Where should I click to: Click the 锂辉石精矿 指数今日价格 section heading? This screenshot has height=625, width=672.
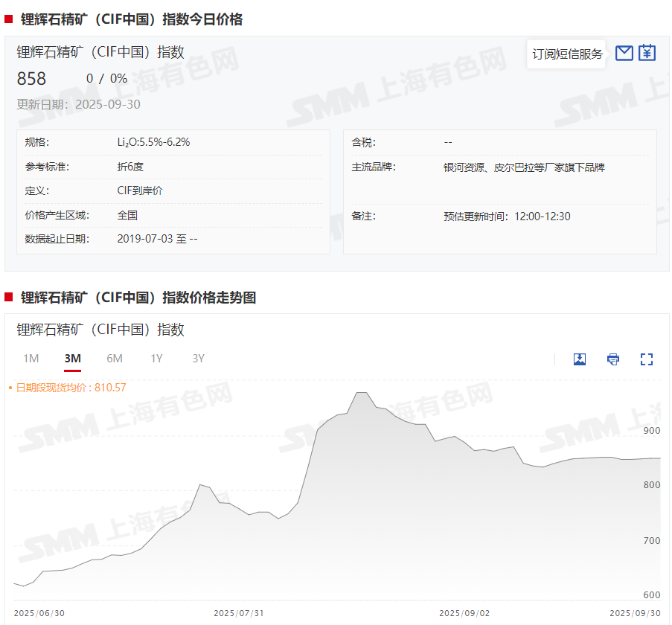tap(131, 19)
